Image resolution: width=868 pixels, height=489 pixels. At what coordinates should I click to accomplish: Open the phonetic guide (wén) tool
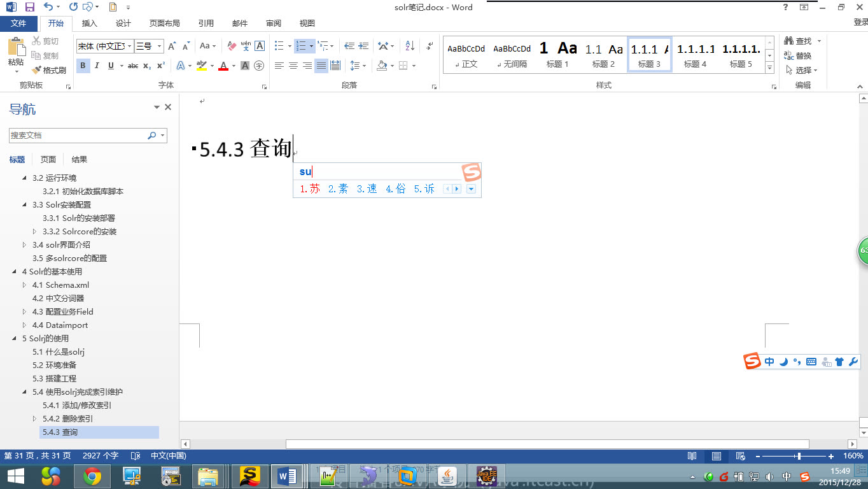(246, 46)
